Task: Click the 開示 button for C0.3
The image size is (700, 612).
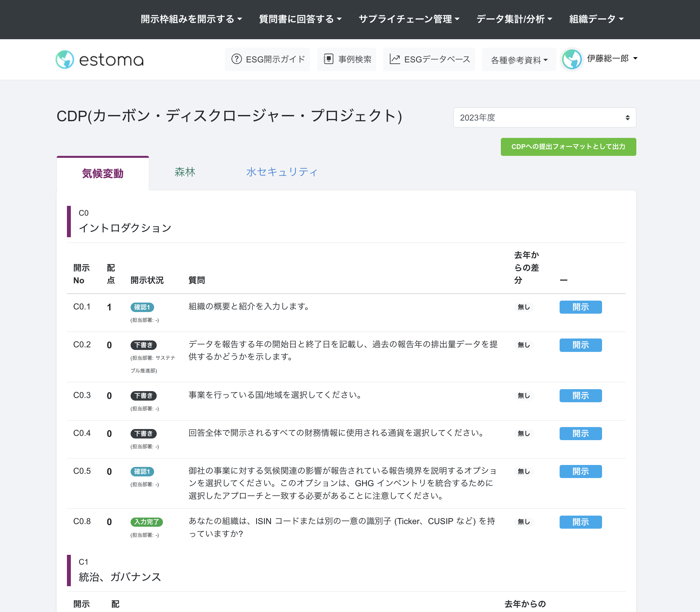Action: [580, 395]
